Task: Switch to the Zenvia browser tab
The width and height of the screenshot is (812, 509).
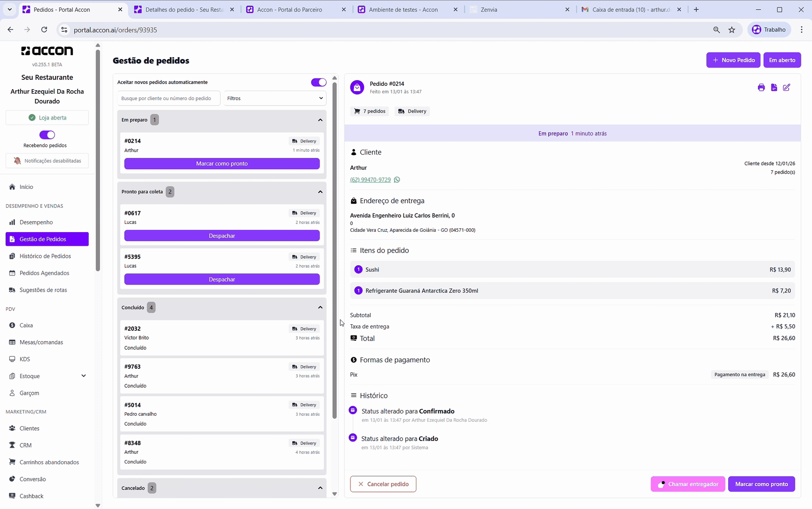Action: tap(489, 10)
